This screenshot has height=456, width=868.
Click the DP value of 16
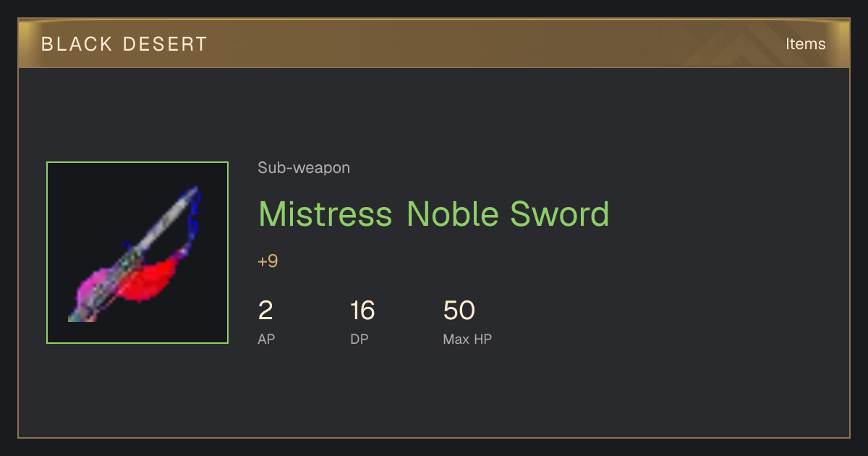click(362, 311)
